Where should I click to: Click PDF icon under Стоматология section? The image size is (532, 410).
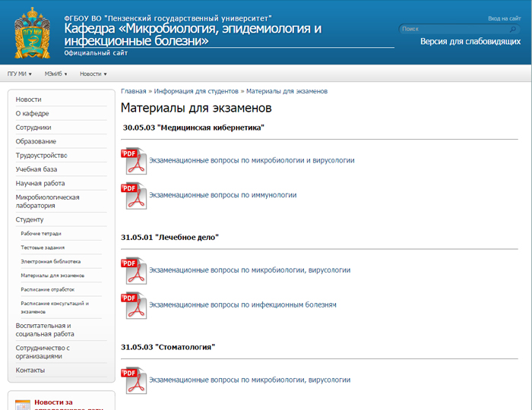pyautogui.click(x=134, y=380)
